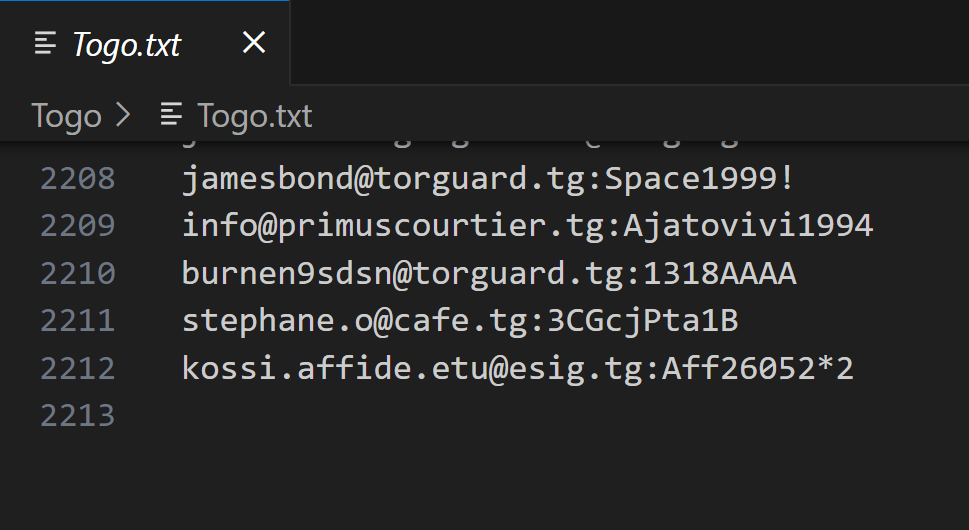
Task: Click the text on line 2210
Action: click(x=488, y=273)
